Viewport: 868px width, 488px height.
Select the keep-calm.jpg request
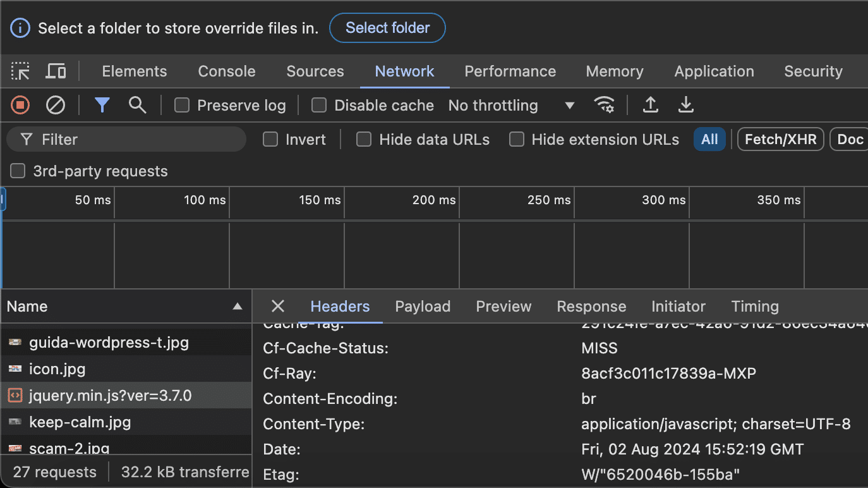click(80, 422)
